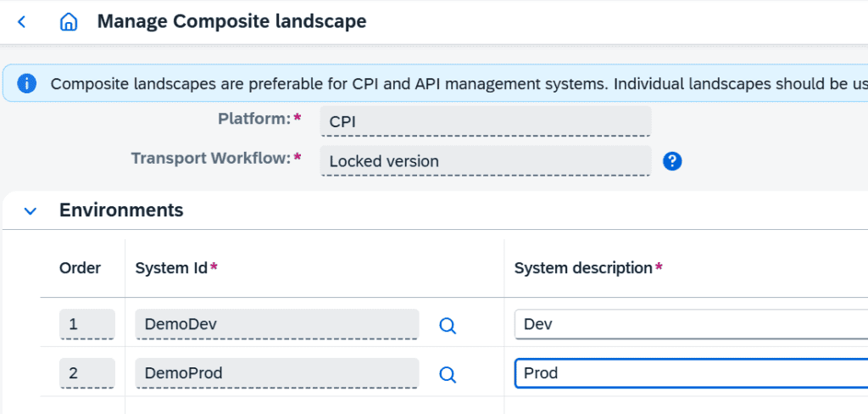Open Transport Workflow help question icon
The width and height of the screenshot is (868, 414).
point(672,161)
